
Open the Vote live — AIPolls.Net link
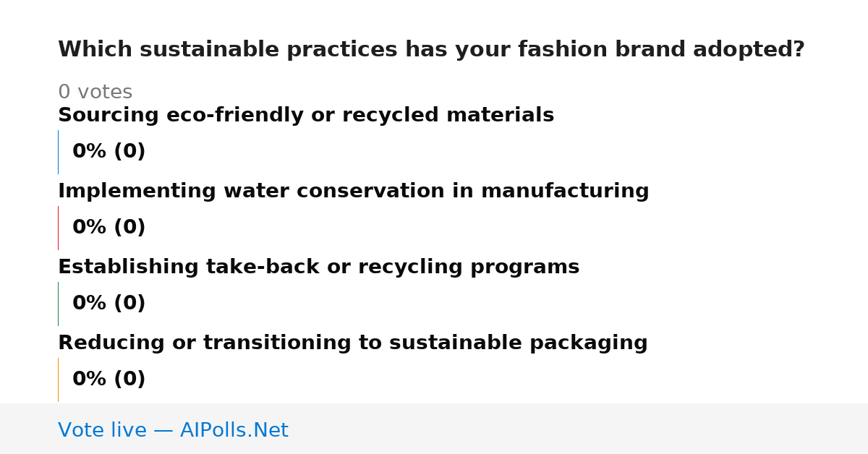173,431
